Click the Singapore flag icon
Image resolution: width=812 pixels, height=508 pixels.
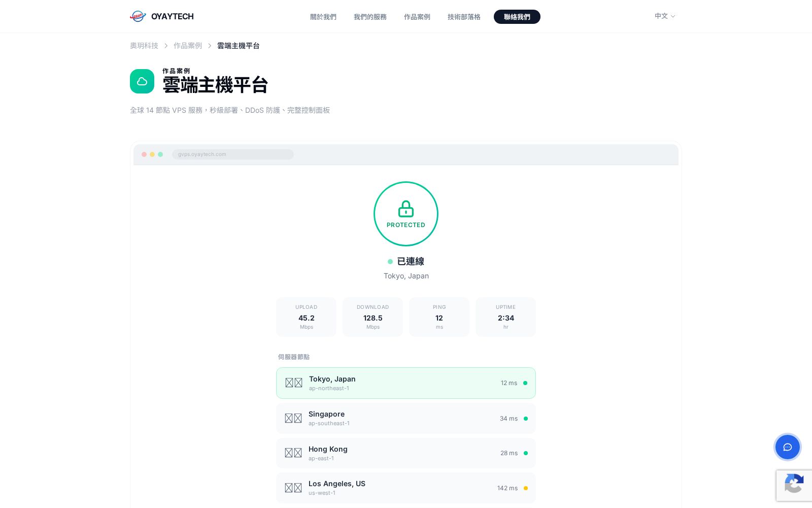(293, 419)
